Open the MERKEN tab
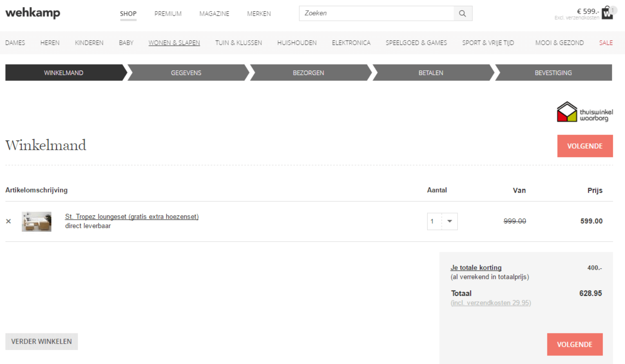The image size is (625, 364). pos(259,14)
